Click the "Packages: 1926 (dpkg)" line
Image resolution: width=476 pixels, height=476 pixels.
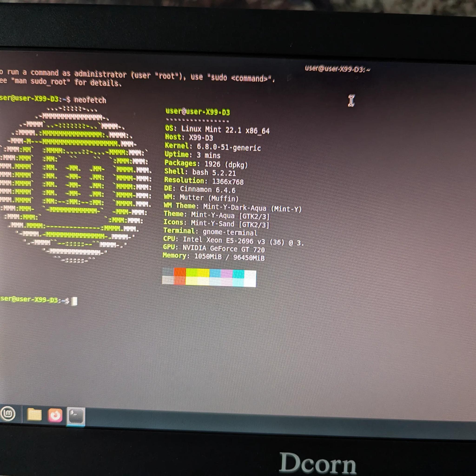point(206,164)
